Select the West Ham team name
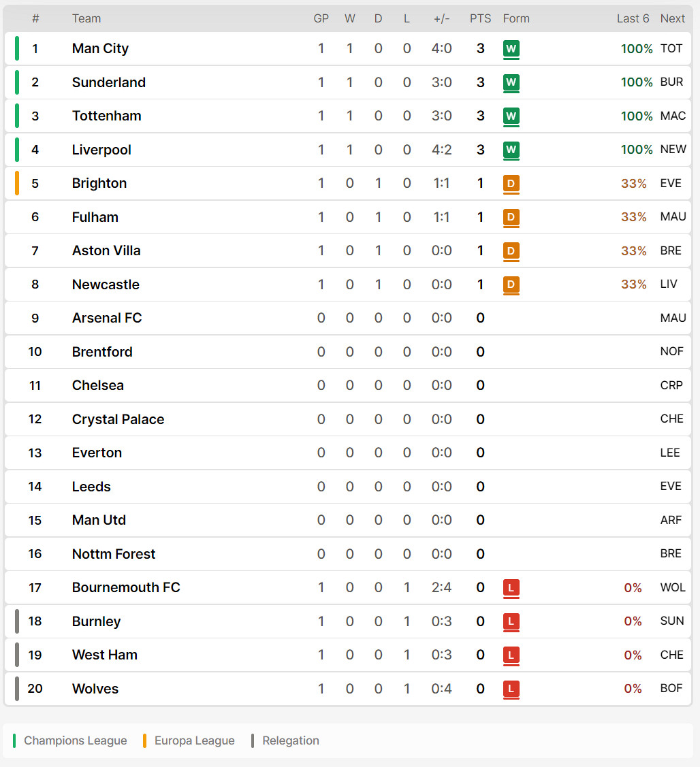The image size is (700, 767). coord(105,655)
